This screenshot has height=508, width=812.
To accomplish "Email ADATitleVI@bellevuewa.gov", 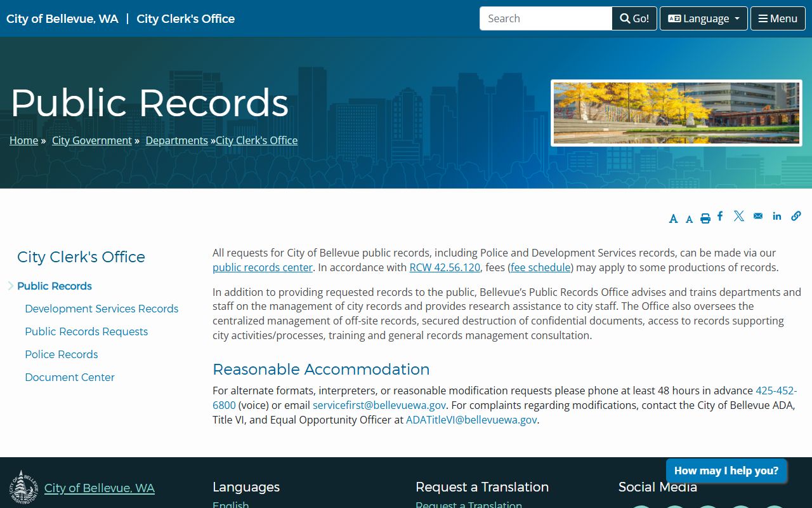I will (x=471, y=420).
